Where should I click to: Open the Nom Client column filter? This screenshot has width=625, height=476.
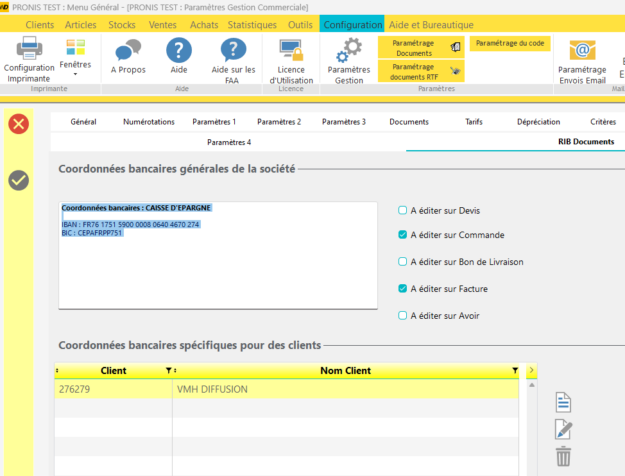[x=515, y=370]
